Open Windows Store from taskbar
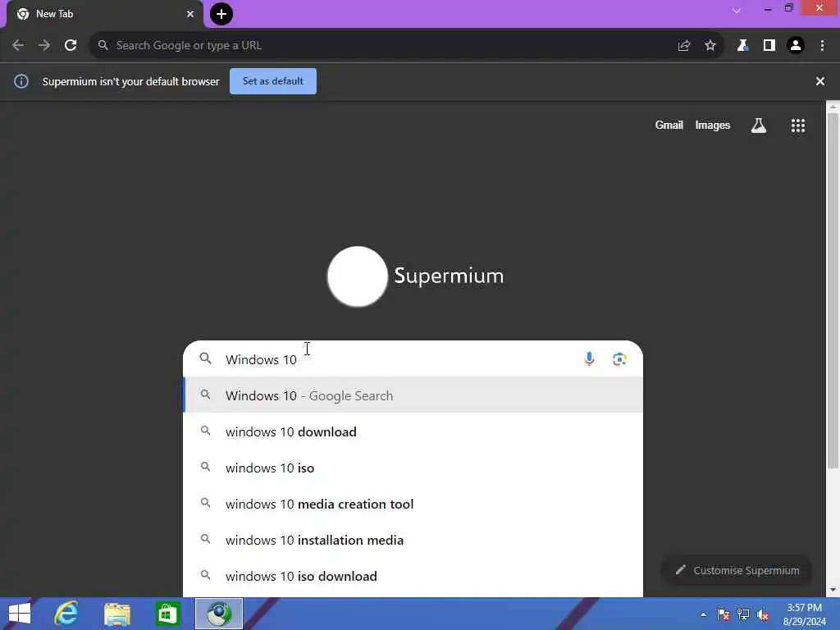 (x=168, y=614)
